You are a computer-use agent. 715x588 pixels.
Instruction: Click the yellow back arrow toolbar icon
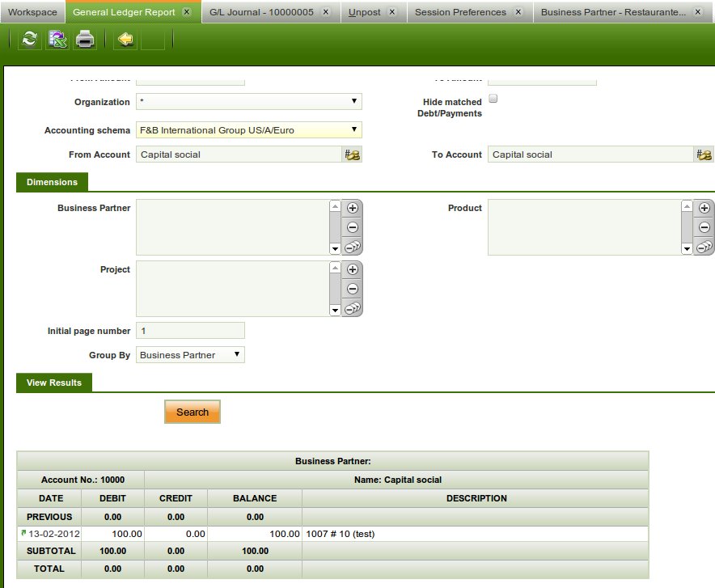125,39
